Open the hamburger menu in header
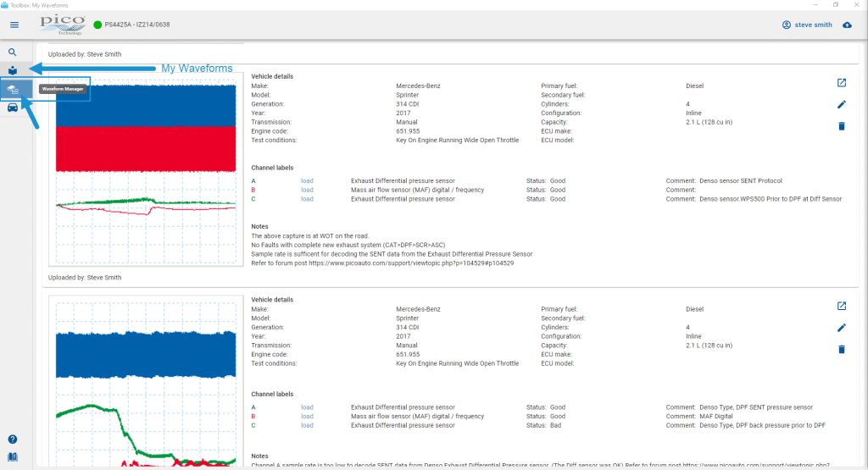868x470 pixels. click(x=14, y=25)
